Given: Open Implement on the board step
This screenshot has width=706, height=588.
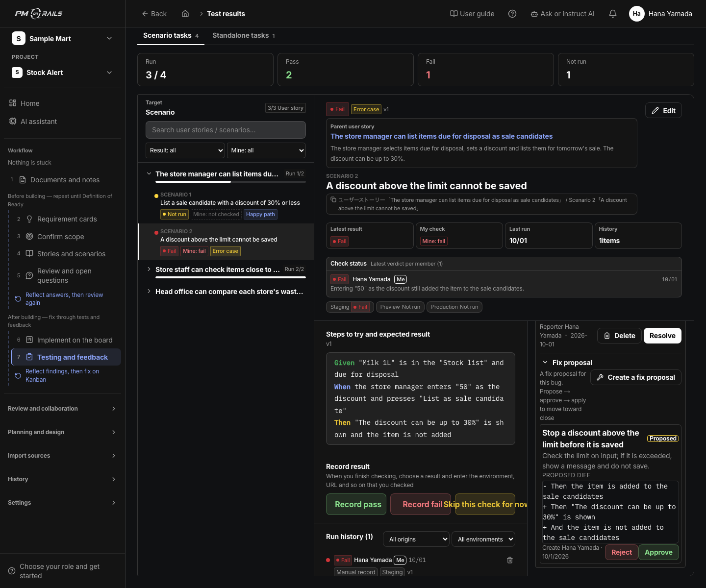Looking at the screenshot, I should coord(66,340).
